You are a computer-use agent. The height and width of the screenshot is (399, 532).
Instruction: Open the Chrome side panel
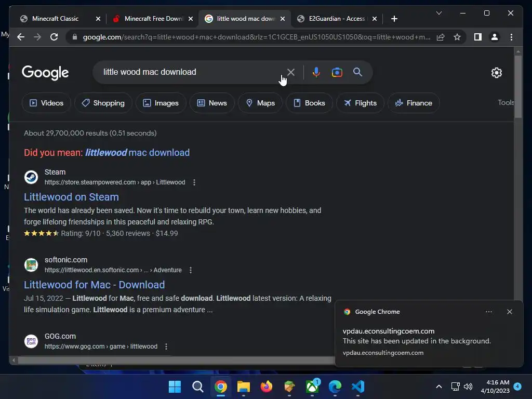(x=478, y=37)
